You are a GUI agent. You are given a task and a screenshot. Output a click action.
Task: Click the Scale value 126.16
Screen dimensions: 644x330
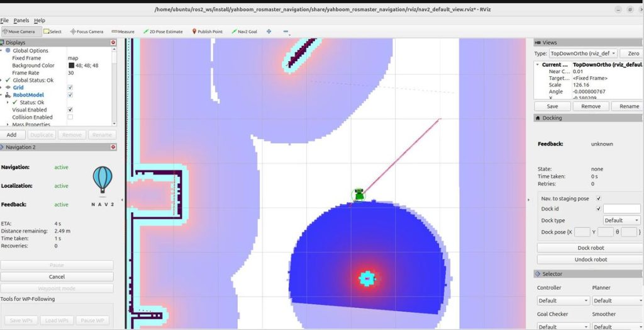(x=580, y=85)
